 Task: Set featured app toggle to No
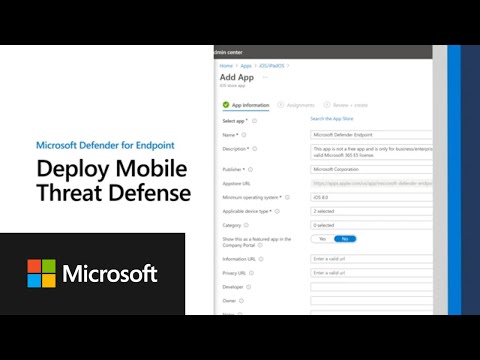[x=345, y=239]
